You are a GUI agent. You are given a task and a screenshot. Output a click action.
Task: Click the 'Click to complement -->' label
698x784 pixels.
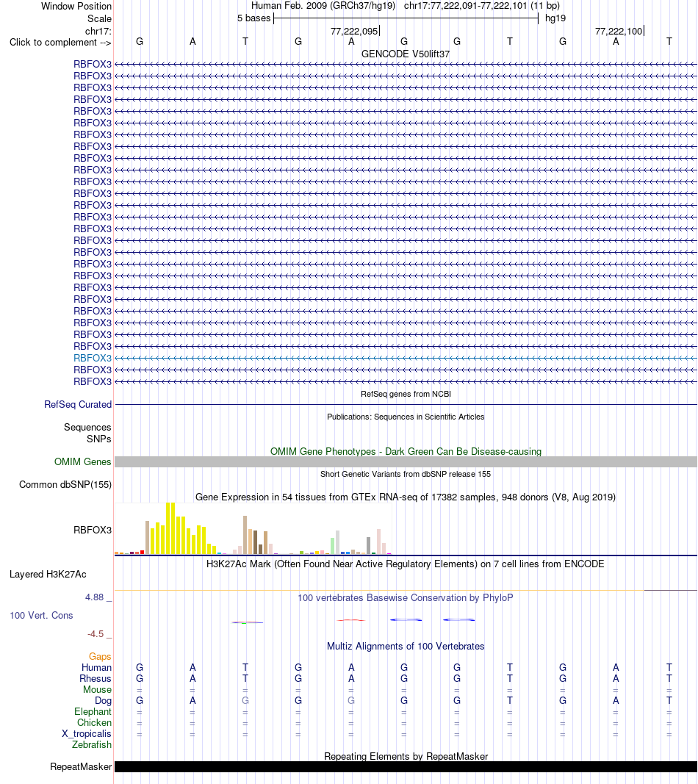pyautogui.click(x=60, y=43)
